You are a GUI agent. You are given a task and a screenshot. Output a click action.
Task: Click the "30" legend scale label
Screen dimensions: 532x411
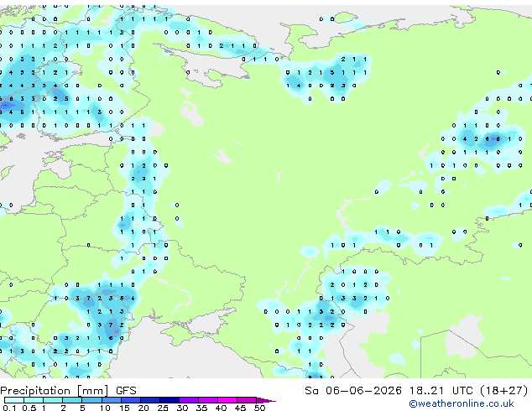tap(182, 408)
